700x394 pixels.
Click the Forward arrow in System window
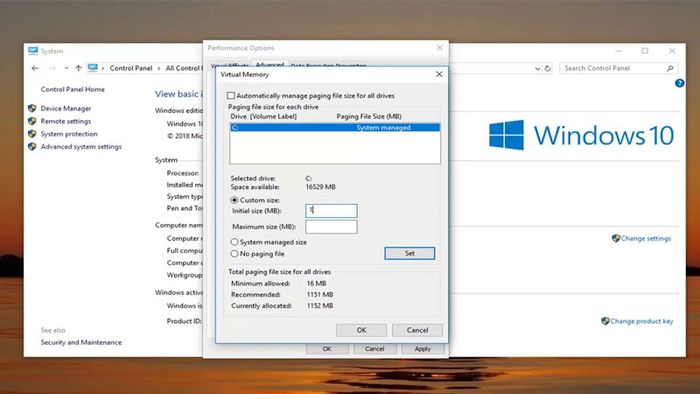coord(52,68)
